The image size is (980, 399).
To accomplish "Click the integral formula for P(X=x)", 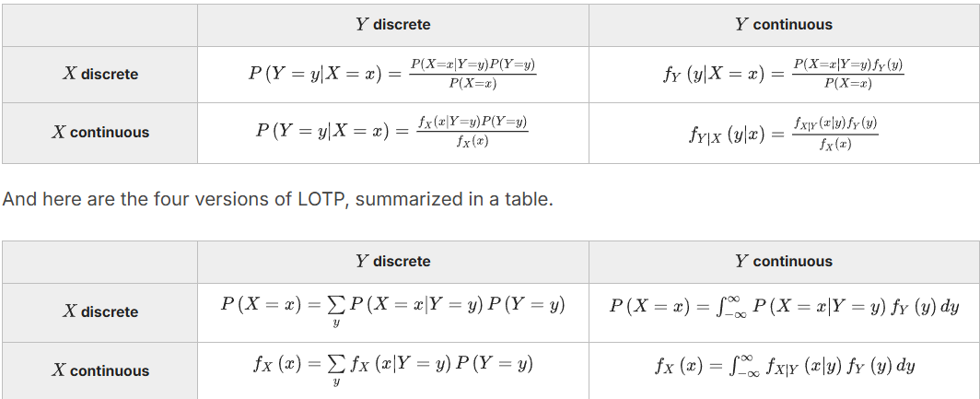I will click(x=783, y=307).
